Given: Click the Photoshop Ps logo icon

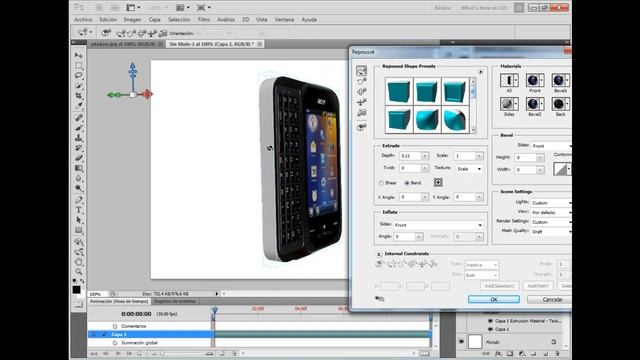Looking at the screenshot, I should click(x=79, y=7).
